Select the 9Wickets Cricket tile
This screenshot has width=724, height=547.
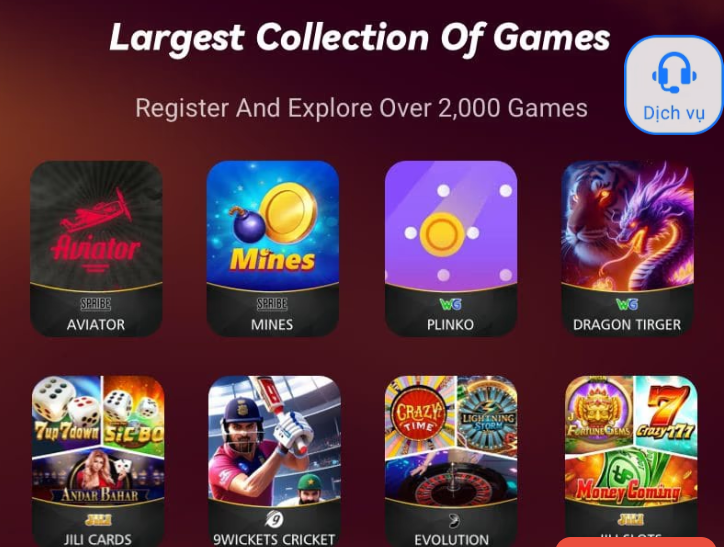[x=274, y=461]
